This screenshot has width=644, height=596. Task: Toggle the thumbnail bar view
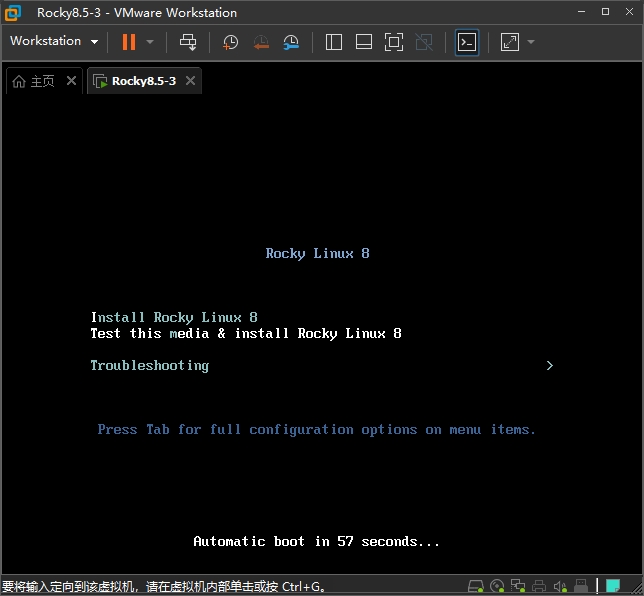(x=363, y=42)
